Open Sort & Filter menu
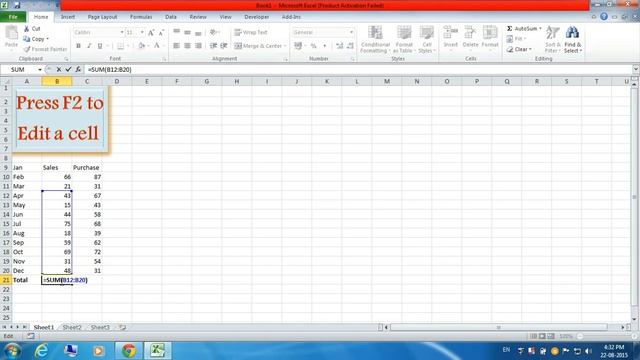Image resolution: width=640 pixels, height=360 pixels. (552, 39)
